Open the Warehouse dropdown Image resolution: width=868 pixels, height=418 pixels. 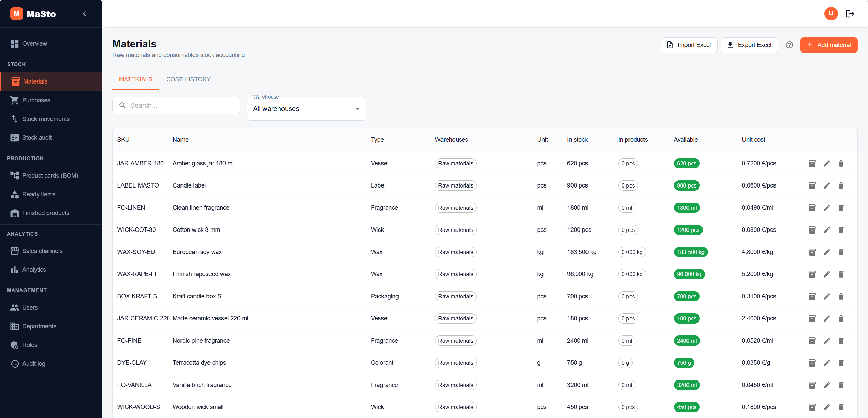tap(306, 109)
